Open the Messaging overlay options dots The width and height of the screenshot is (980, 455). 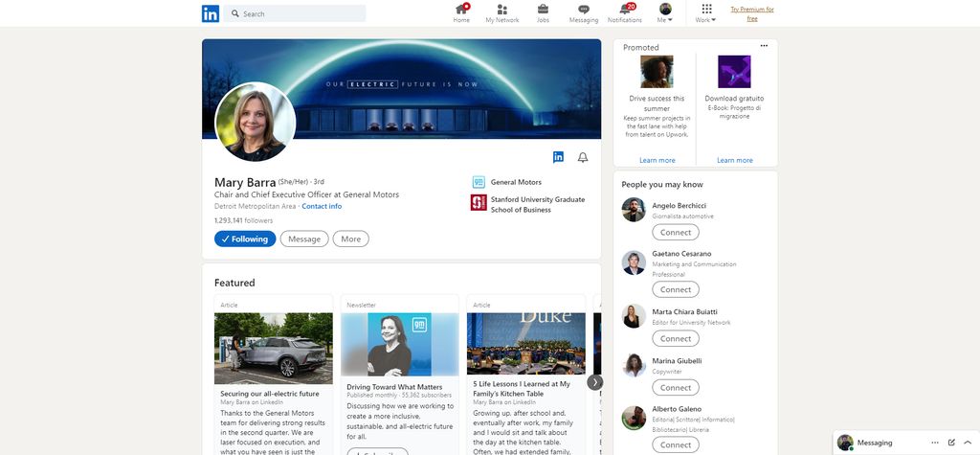click(x=934, y=443)
